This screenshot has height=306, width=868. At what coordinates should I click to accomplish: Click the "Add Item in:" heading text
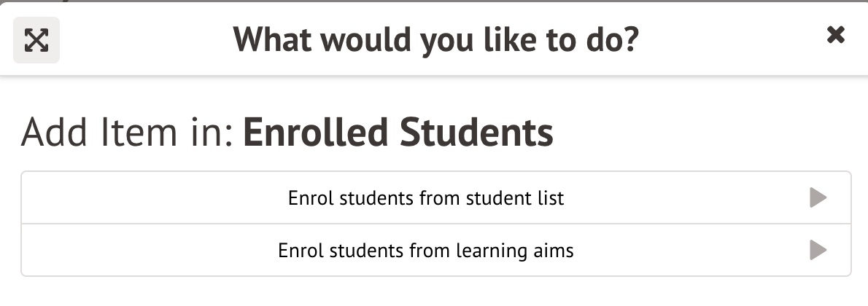click(x=126, y=133)
